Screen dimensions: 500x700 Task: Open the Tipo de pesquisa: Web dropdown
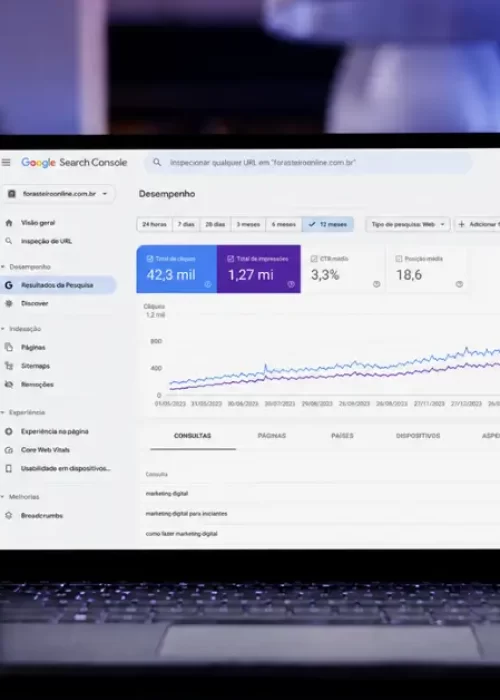(x=408, y=224)
